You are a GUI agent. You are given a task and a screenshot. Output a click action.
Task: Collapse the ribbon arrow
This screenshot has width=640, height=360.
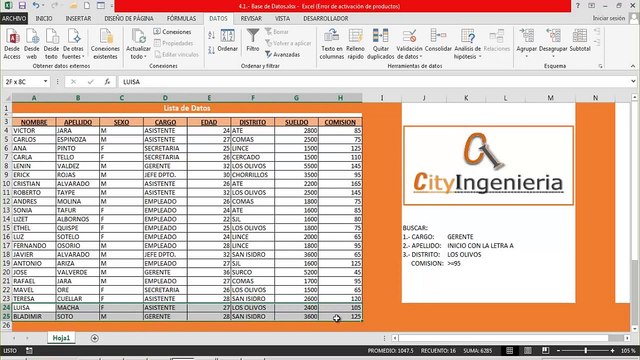(633, 66)
